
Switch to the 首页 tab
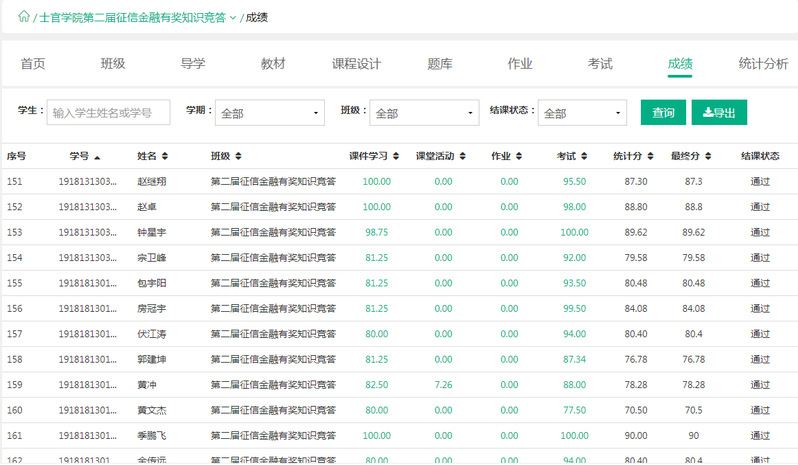pyautogui.click(x=33, y=64)
